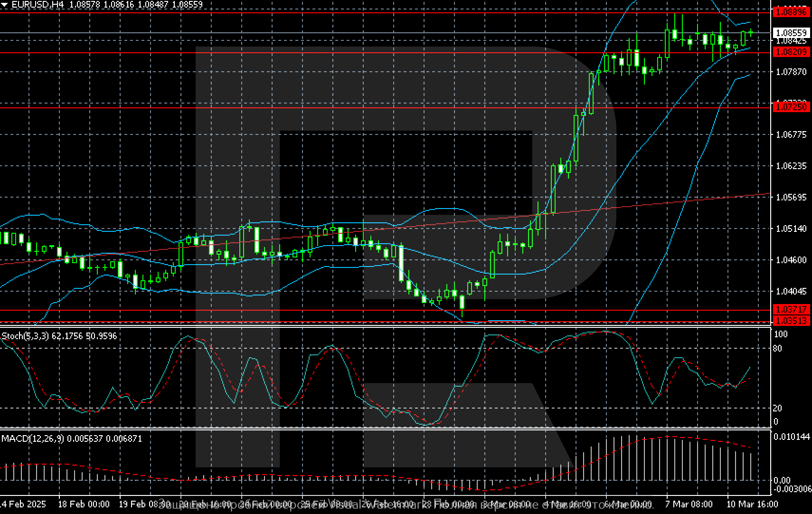
Task: Click the current price label 1.08559
Action: (791, 33)
